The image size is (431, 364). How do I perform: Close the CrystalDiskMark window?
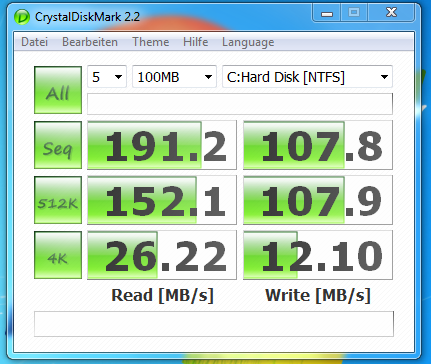coord(391,13)
